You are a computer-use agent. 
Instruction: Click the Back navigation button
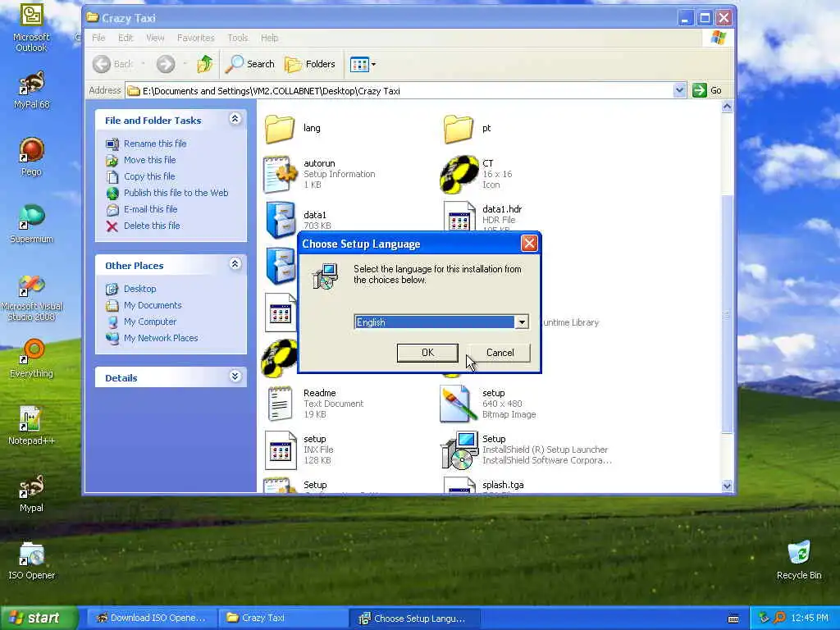112,64
